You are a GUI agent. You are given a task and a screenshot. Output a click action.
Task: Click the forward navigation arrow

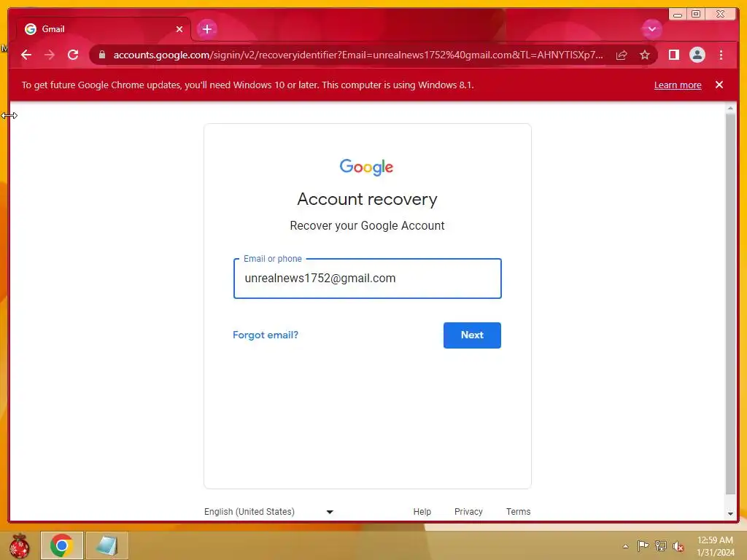pos(50,55)
